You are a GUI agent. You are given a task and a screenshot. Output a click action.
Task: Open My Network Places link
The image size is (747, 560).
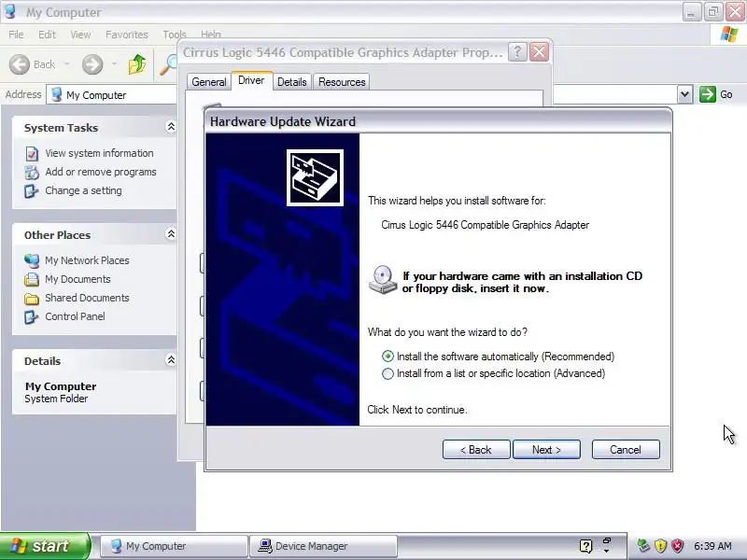click(87, 260)
